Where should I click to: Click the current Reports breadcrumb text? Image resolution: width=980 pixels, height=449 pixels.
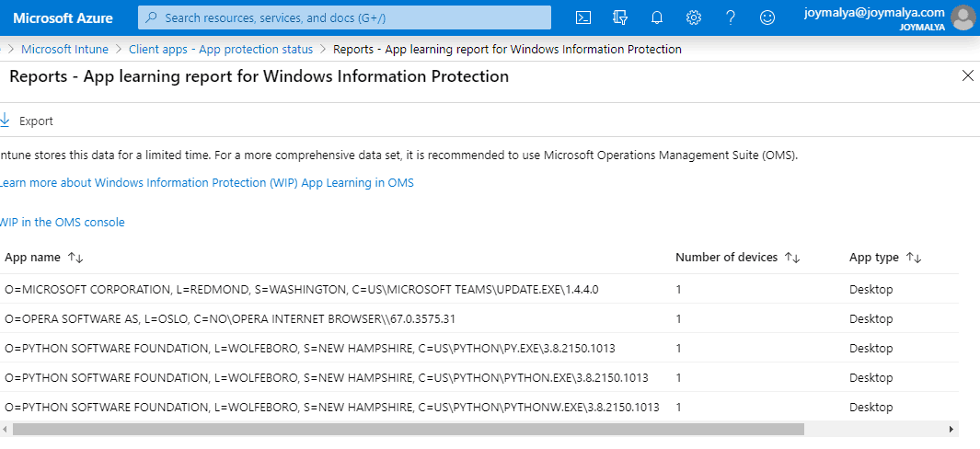click(x=507, y=50)
